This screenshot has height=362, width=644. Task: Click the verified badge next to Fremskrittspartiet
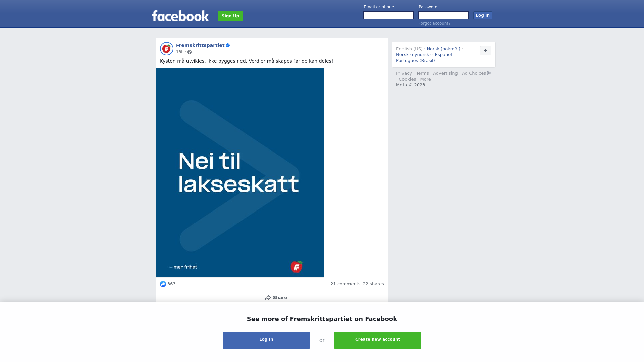point(228,45)
